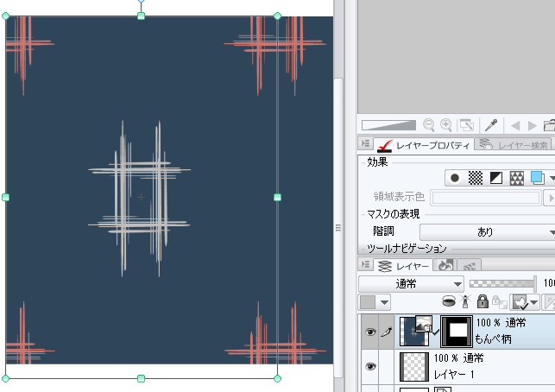Select the もんぺ柄 layer thumbnail
555x392 pixels.
[x=414, y=332]
